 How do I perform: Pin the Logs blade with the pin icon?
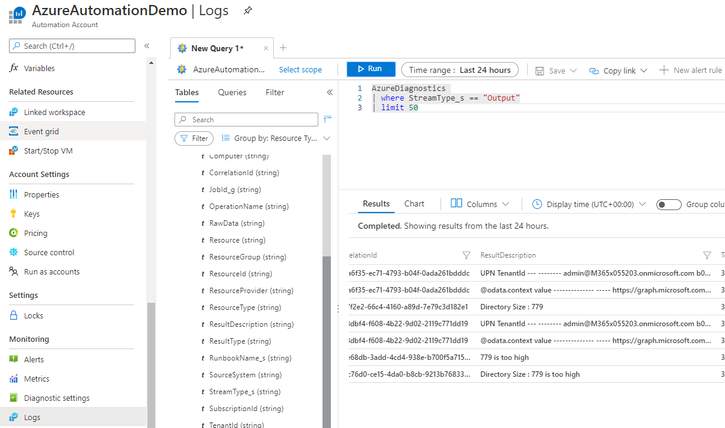click(248, 11)
